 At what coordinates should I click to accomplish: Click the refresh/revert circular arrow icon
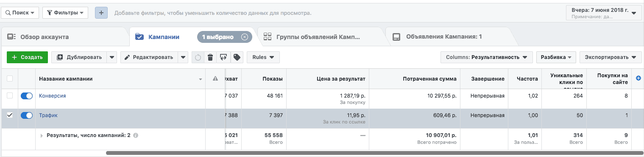(198, 57)
